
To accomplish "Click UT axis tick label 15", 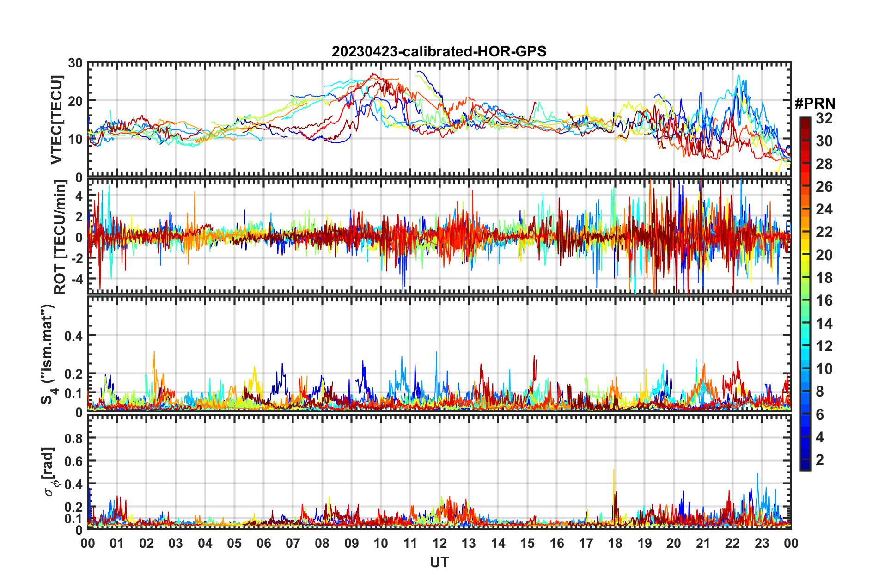I will [x=527, y=543].
